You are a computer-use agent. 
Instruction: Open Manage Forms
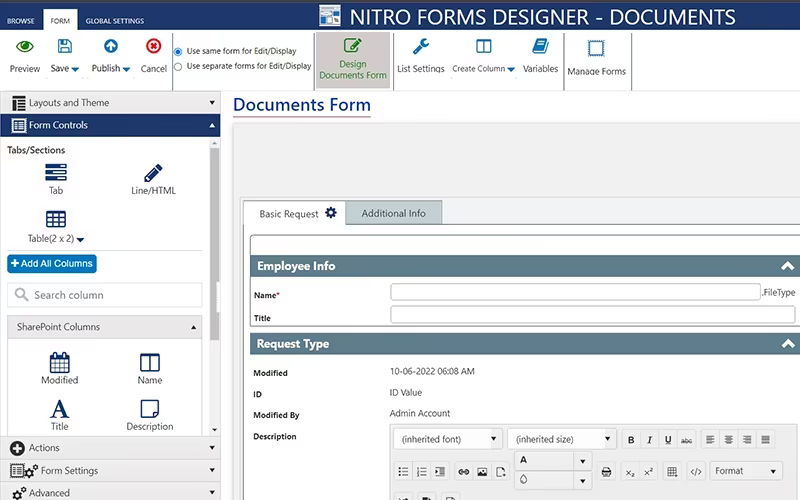click(596, 59)
